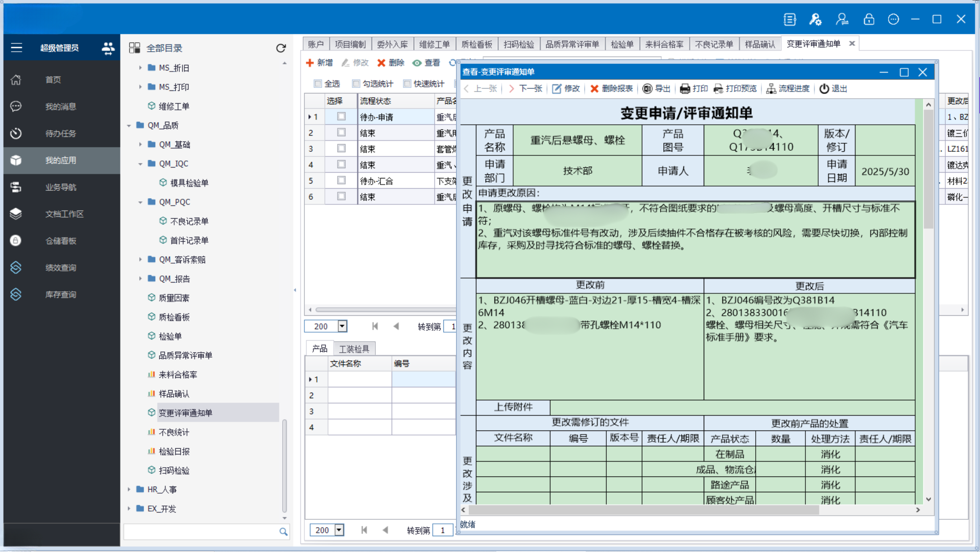Viewport: 980px width, 552px height.
Task: Toggle the hamburger menu in sidebar header
Action: pyautogui.click(x=16, y=48)
